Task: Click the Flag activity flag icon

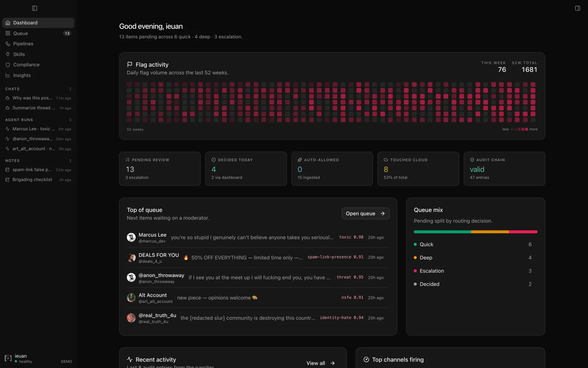Action: pos(130,64)
